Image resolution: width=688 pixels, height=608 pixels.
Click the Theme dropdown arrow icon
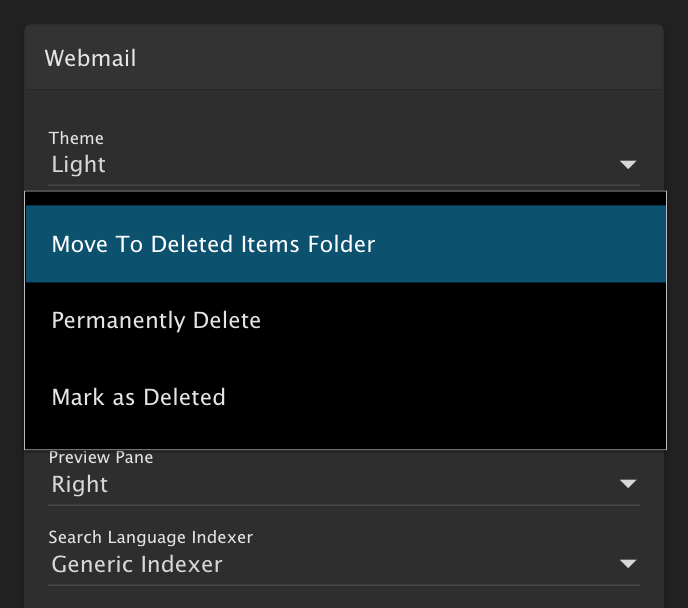click(628, 165)
